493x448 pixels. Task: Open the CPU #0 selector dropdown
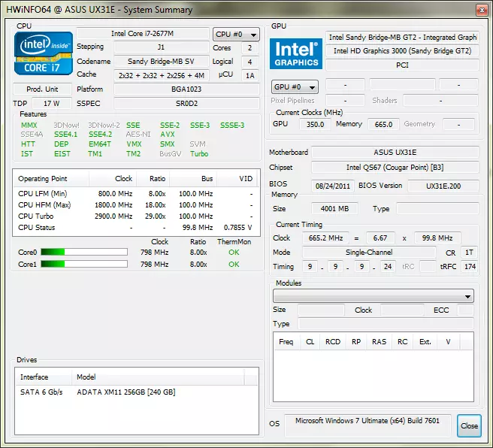pos(236,35)
